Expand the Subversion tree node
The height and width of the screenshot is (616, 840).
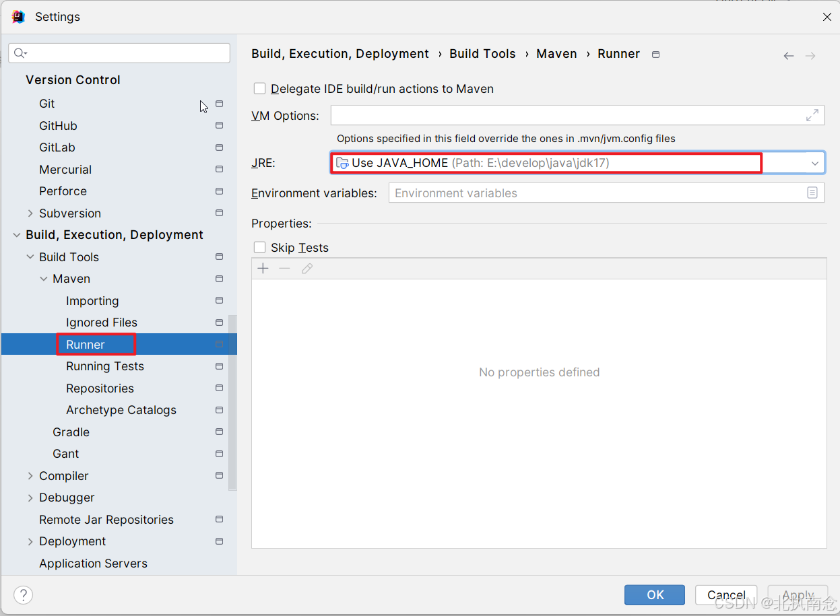tap(30, 213)
